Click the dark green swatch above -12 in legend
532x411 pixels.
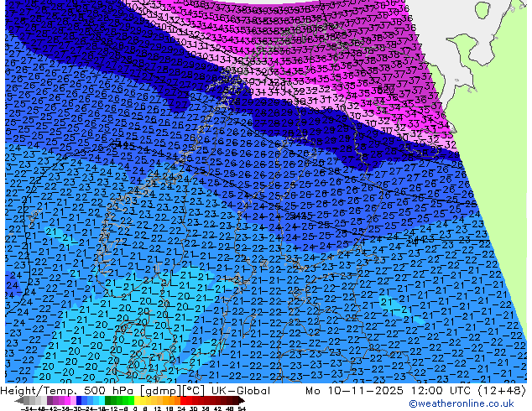[x=108, y=401]
